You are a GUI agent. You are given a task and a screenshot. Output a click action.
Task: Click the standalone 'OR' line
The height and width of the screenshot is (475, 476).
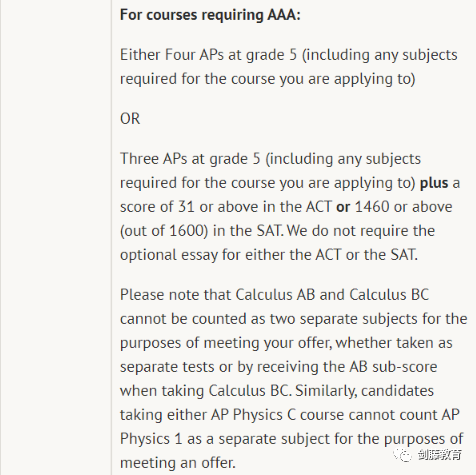[130, 119]
